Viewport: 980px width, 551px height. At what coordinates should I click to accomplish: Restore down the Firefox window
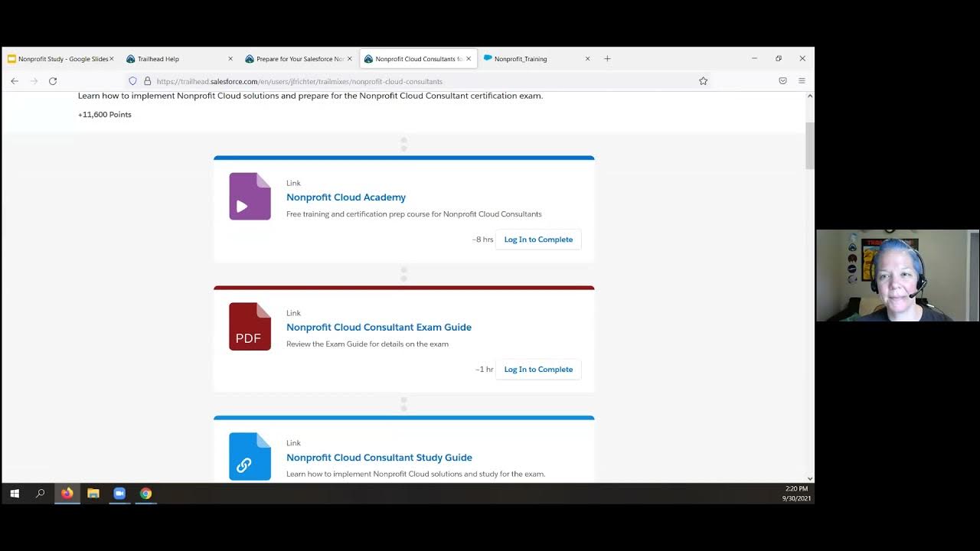click(x=779, y=59)
